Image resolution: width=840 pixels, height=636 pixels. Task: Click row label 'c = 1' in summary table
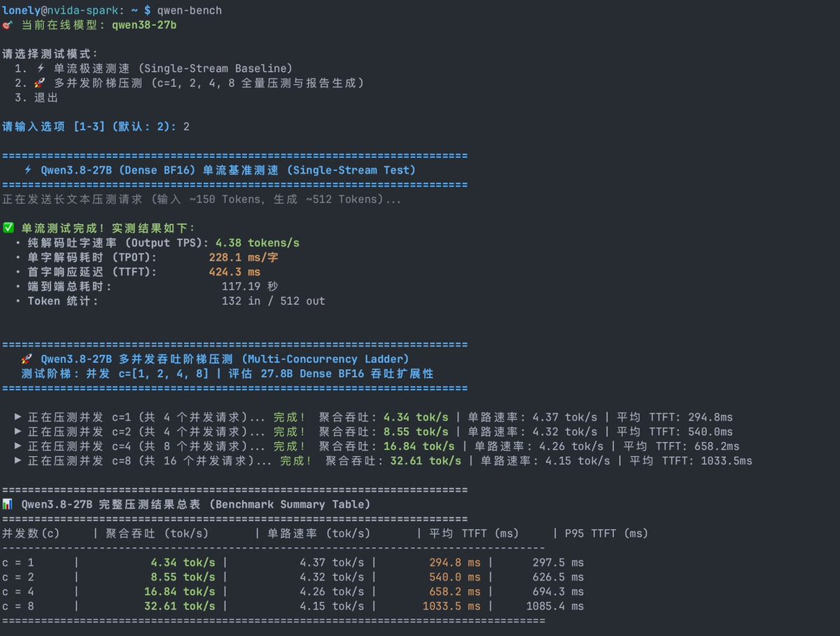coord(18,562)
